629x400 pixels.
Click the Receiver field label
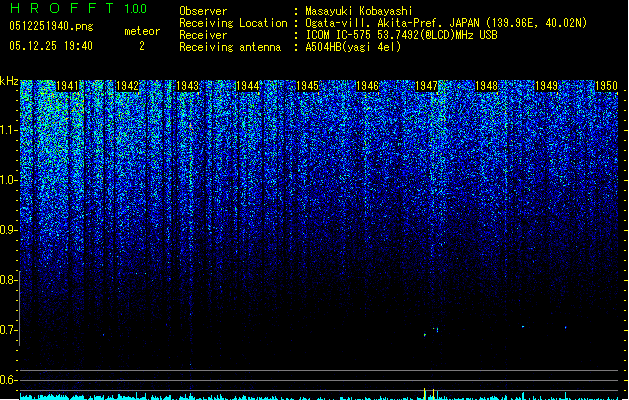(x=203, y=35)
